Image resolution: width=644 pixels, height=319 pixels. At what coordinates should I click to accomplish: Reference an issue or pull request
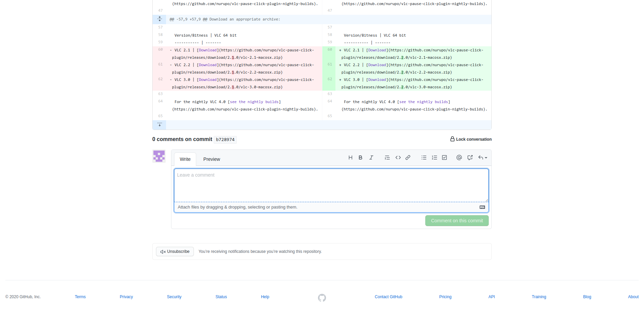coord(470,157)
